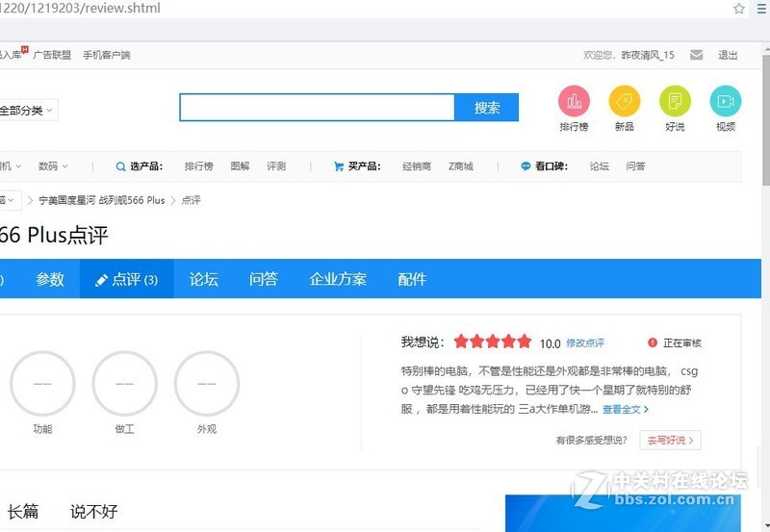Open the breadcrumb category dropdown arrow
The width and height of the screenshot is (770, 532).
10,200
